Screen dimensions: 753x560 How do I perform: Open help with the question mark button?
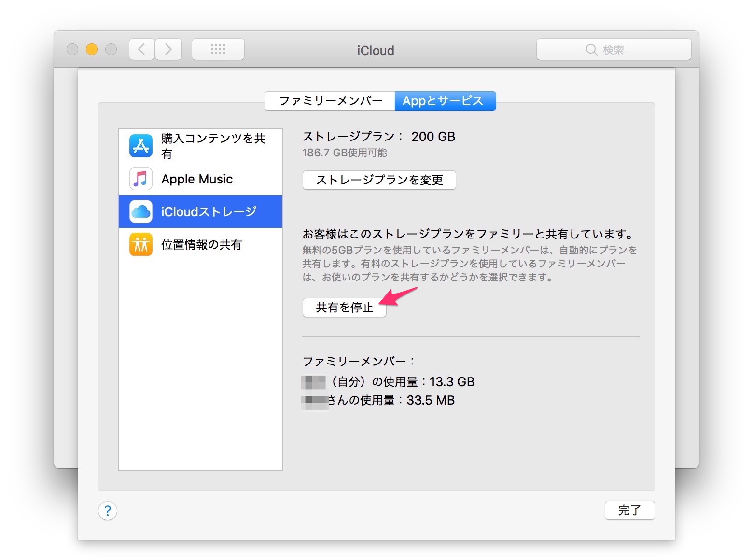pos(108,510)
